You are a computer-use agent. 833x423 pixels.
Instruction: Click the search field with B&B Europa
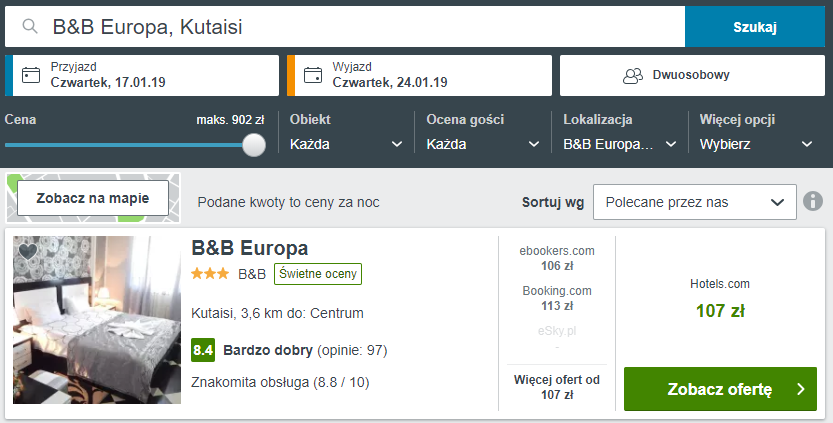345,27
